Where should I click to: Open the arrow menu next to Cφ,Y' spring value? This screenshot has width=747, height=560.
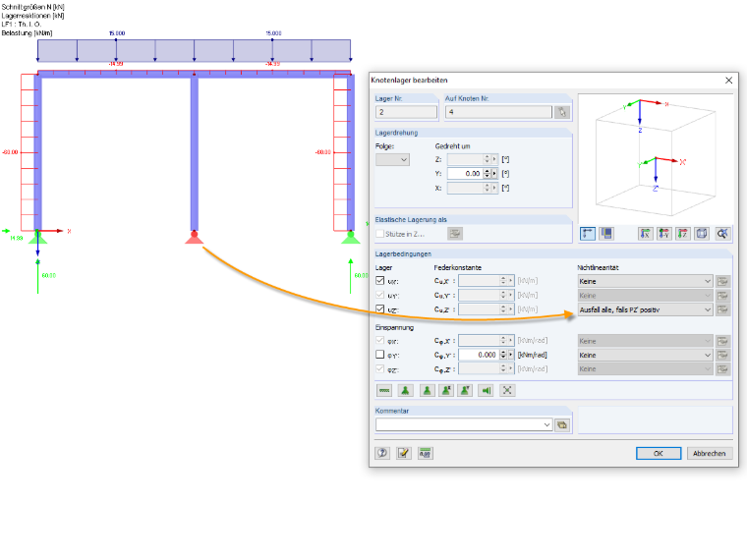pos(511,355)
